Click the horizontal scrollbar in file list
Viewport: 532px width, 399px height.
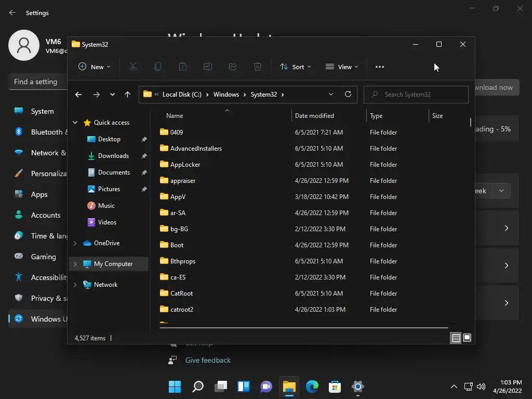(x=303, y=328)
